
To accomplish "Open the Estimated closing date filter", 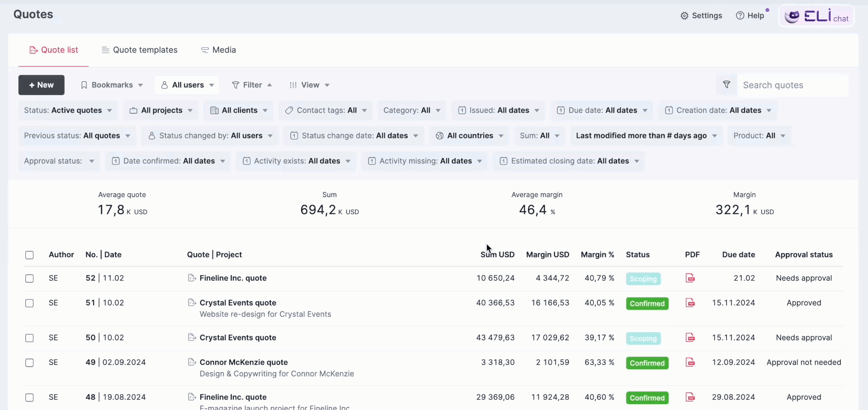I will click(569, 161).
